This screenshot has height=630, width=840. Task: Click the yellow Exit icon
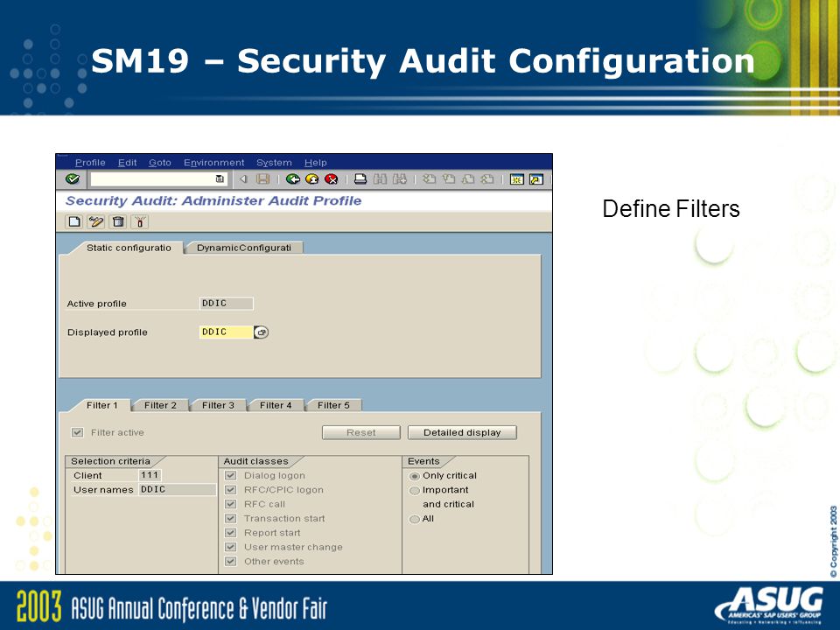(x=311, y=178)
